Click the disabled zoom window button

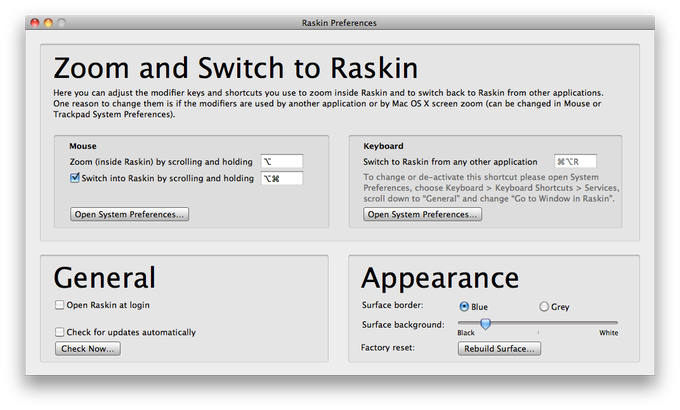pos(62,23)
